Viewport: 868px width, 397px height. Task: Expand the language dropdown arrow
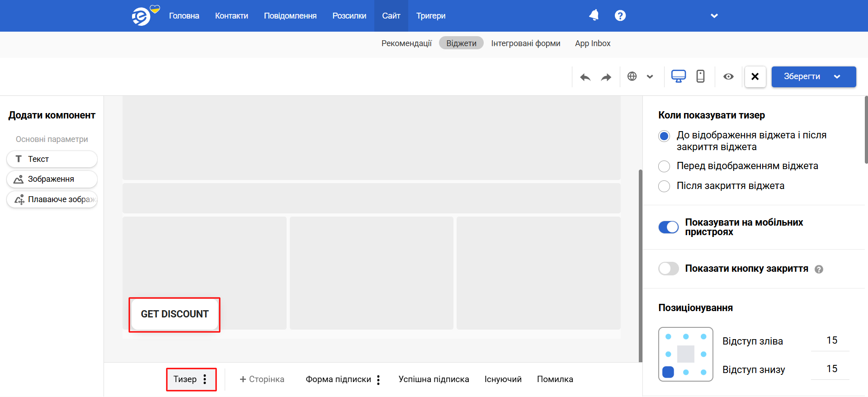[x=650, y=76]
